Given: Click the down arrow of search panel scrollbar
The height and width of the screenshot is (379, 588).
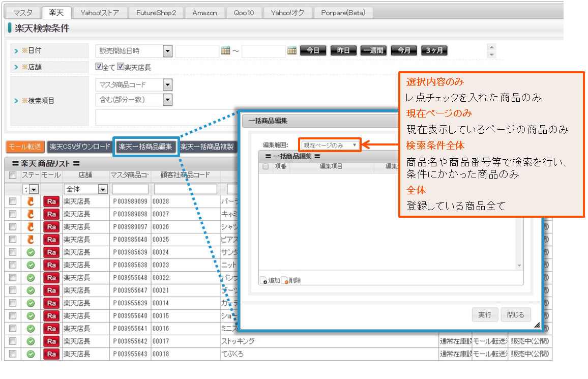Looking at the screenshot, I should tap(492, 55).
